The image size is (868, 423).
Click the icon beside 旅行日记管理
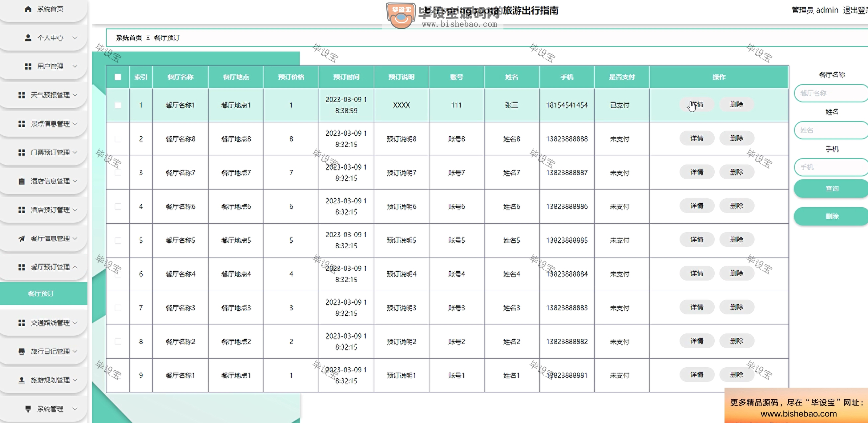click(x=22, y=351)
